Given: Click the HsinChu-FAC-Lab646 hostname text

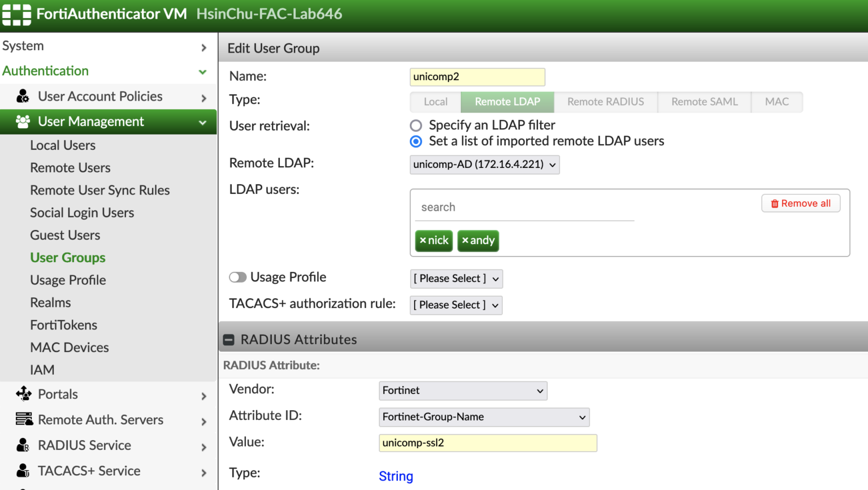Looking at the screenshot, I should tap(269, 14).
